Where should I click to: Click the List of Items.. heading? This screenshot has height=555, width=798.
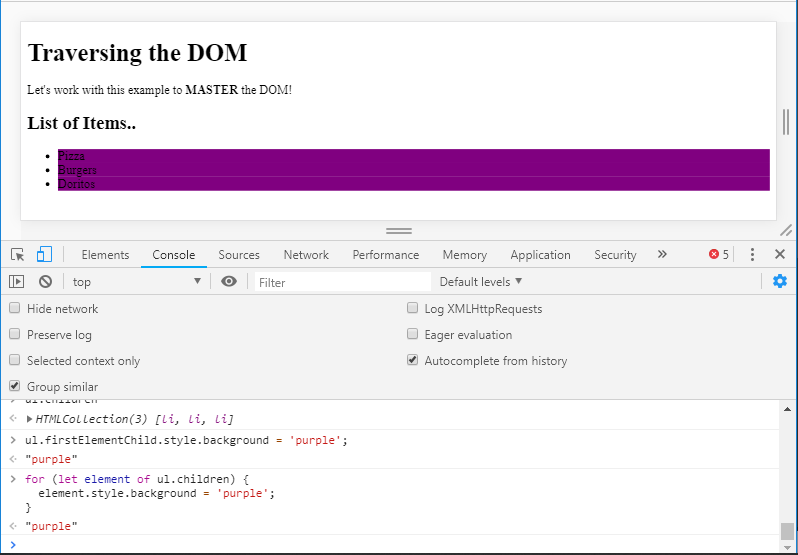coord(81,123)
